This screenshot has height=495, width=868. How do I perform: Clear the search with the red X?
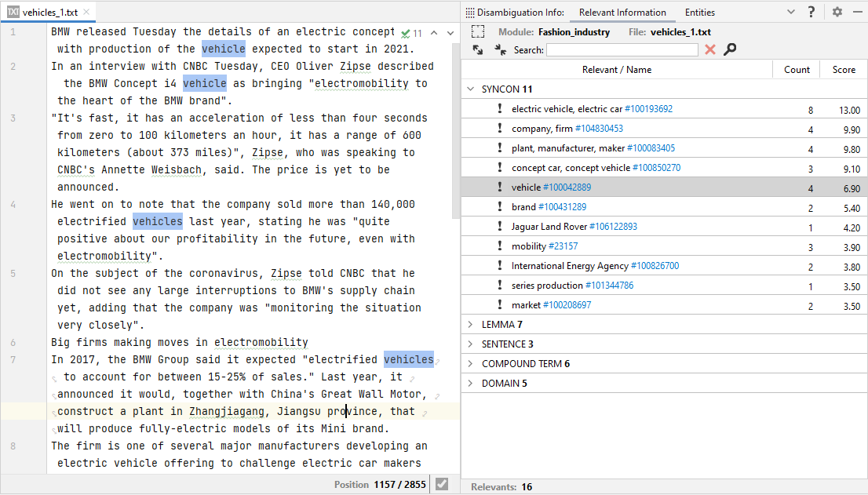[710, 49]
